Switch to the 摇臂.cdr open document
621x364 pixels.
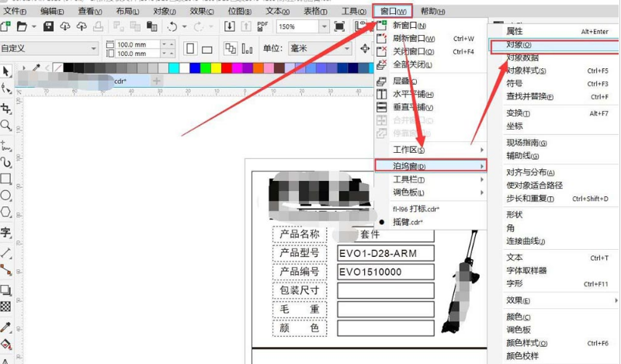(410, 221)
